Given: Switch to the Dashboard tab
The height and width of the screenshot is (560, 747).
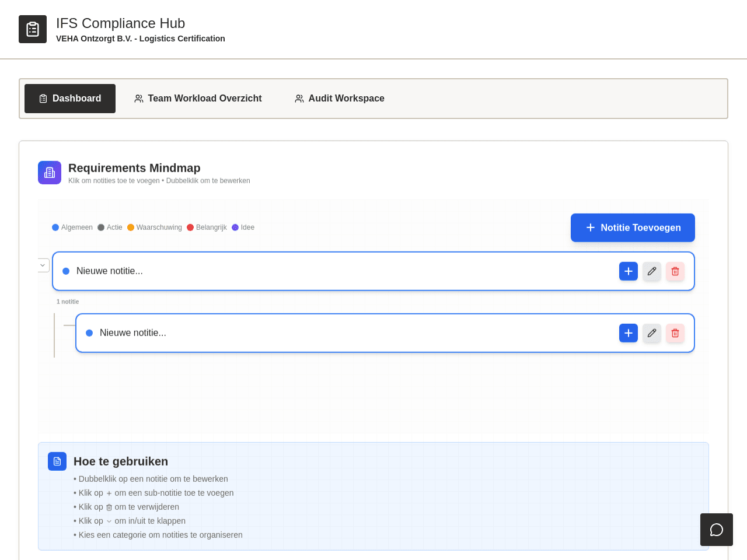Looking at the screenshot, I should [70, 99].
